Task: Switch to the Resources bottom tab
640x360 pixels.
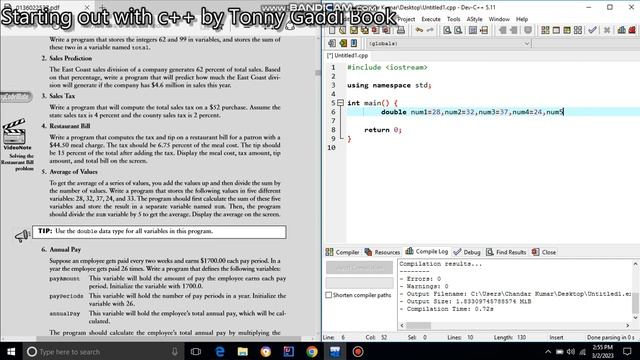Action: (x=382, y=252)
